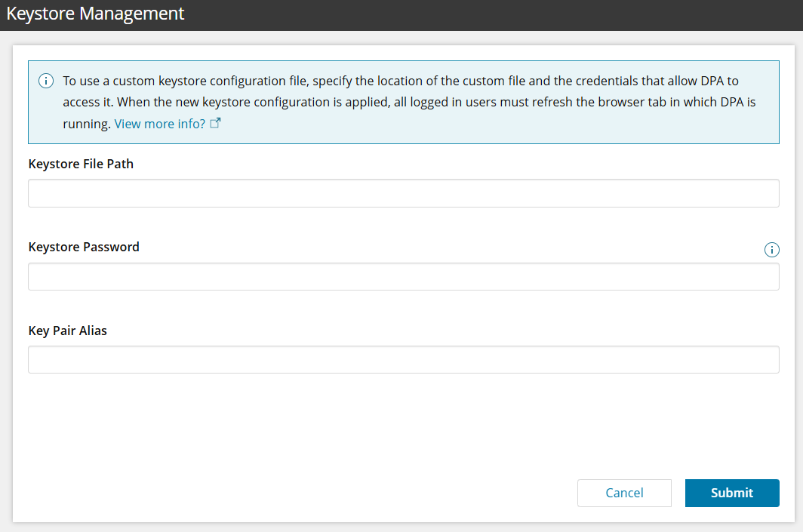The height and width of the screenshot is (532, 803).
Task: Click into the Keystore Password field
Action: 403,276
